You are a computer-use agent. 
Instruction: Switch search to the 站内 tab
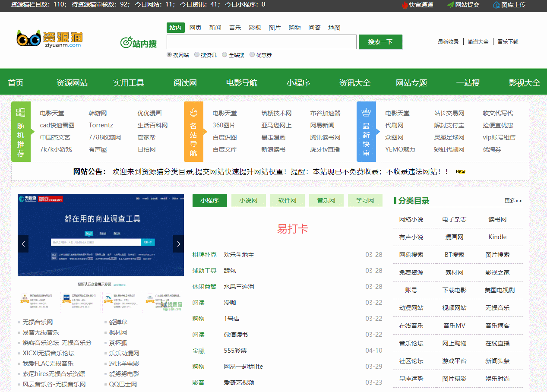click(176, 28)
